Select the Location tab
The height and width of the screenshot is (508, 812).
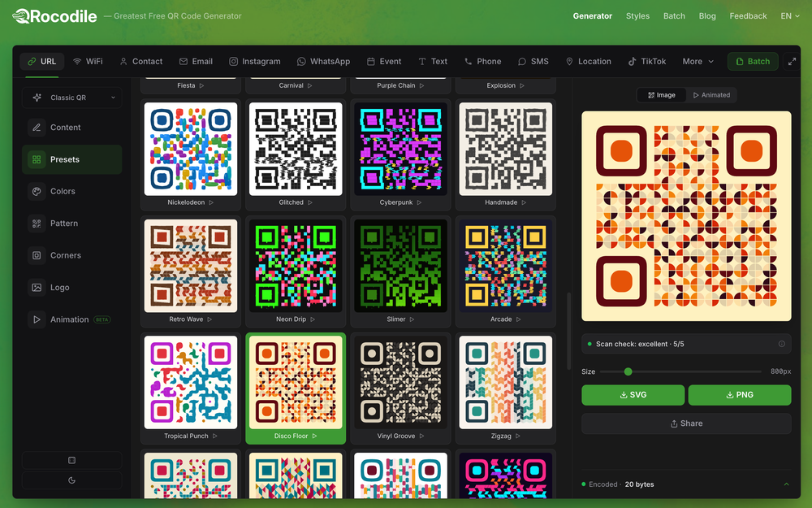pyautogui.click(x=588, y=62)
